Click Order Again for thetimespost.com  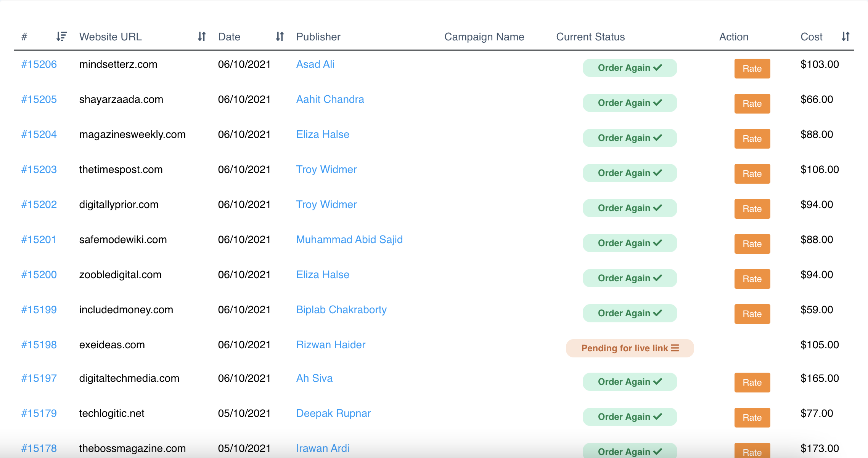coord(630,173)
